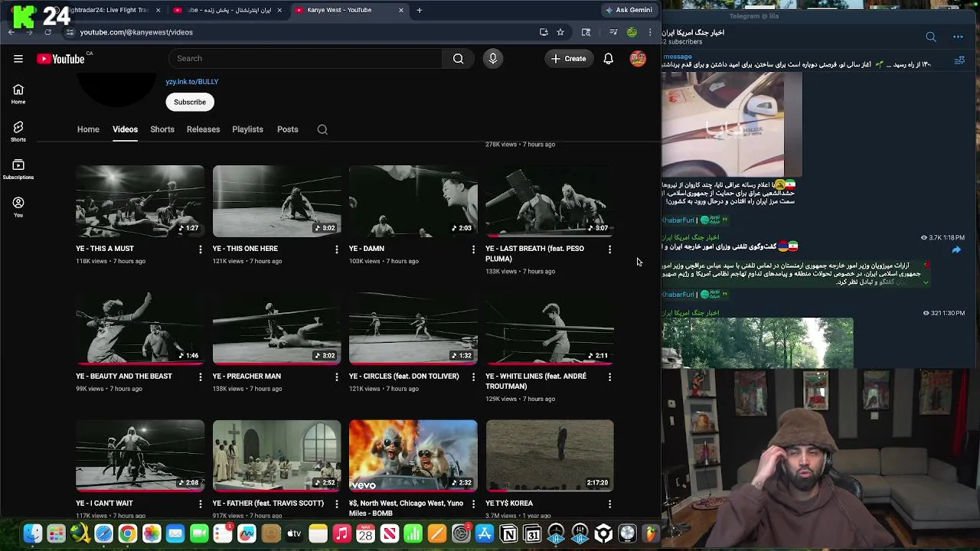Reload the page in Chrome
The image size is (980, 551).
[x=47, y=32]
